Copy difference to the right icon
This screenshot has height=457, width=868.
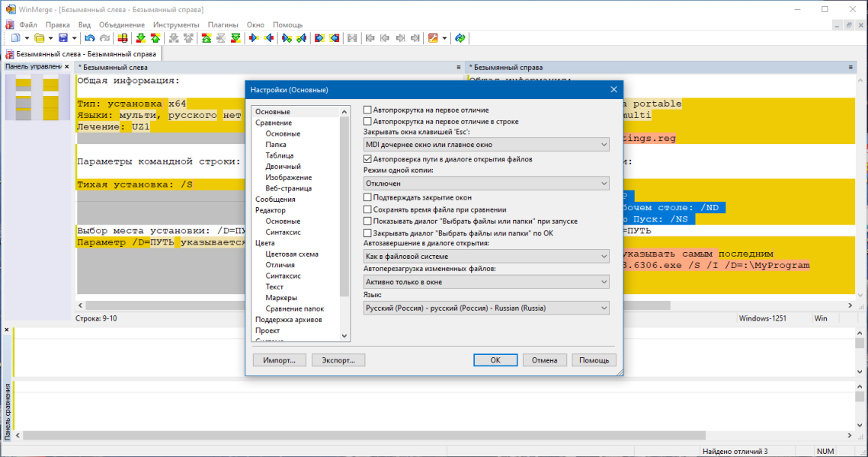[254, 38]
